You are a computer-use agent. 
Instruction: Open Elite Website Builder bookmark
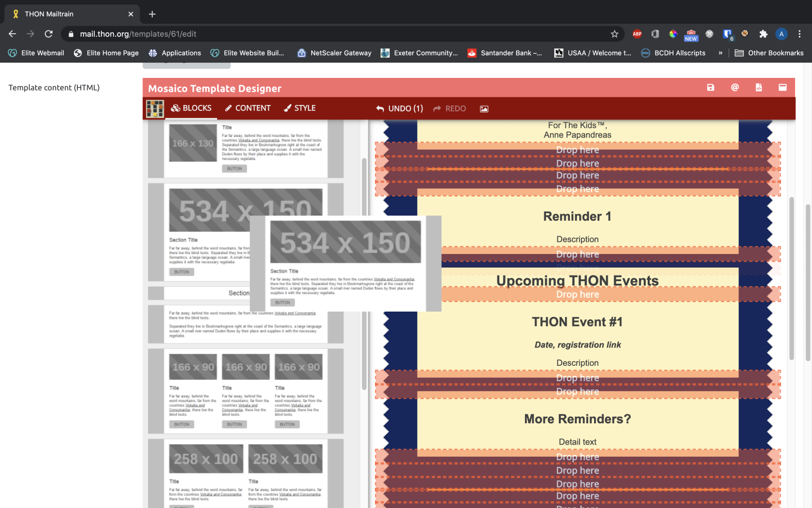point(247,53)
